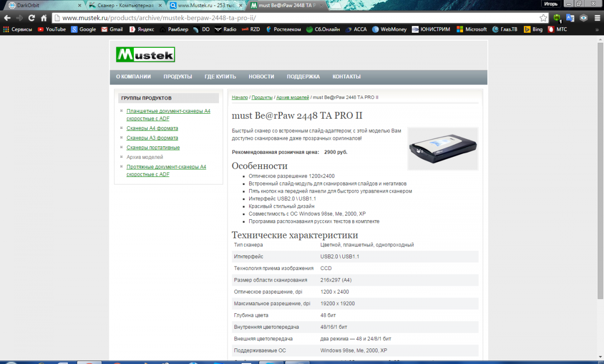Open the RZD bookmark
Viewport: 604px width, 364px height.
(251, 29)
